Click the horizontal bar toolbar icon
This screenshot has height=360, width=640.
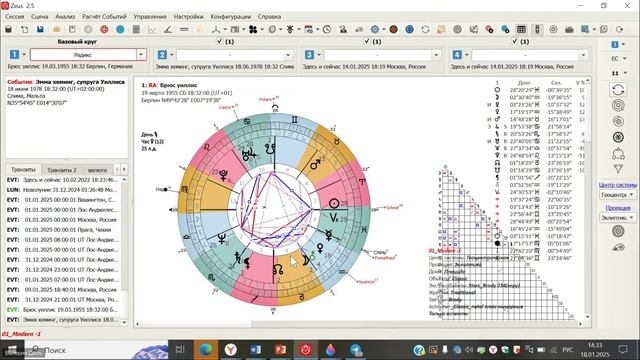184,29
